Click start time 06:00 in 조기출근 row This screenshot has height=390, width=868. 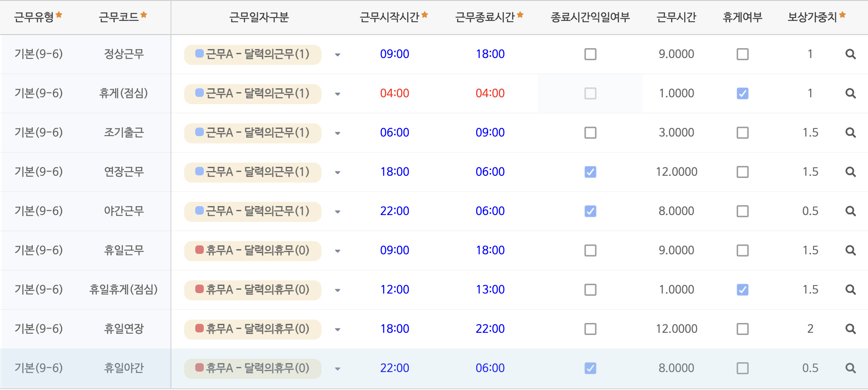coord(395,133)
